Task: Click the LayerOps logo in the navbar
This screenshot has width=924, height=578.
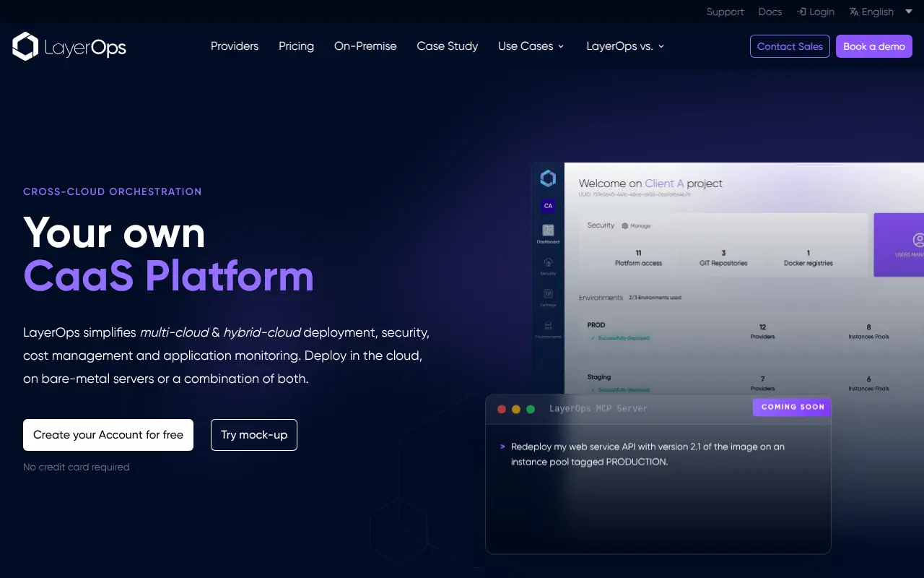Action: coord(69,47)
